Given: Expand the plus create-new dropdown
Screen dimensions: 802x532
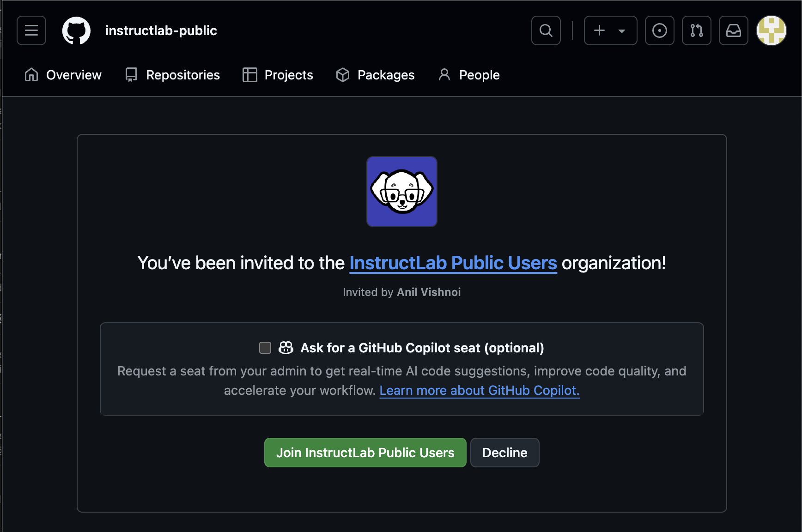Looking at the screenshot, I should 610,30.
